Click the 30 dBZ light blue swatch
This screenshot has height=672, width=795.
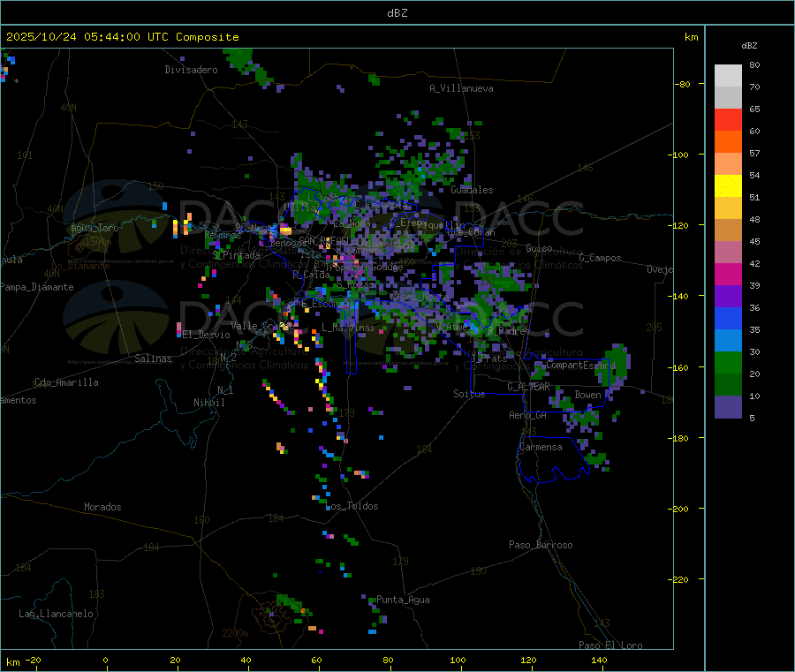728,341
